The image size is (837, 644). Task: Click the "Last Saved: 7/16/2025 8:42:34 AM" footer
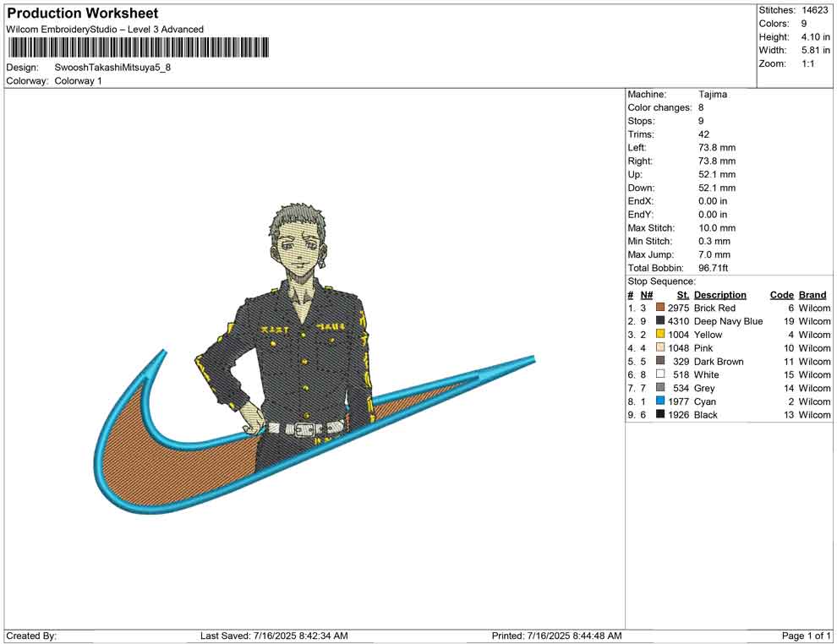tap(274, 635)
